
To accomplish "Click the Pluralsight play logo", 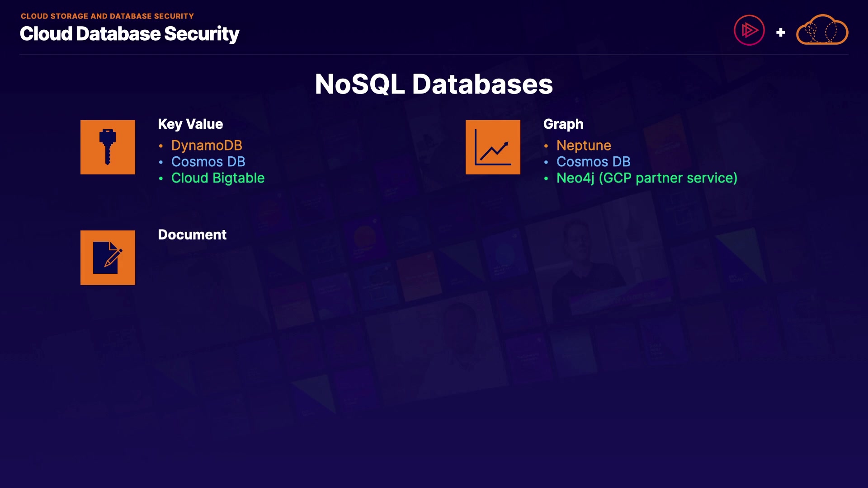I will (x=749, y=31).
